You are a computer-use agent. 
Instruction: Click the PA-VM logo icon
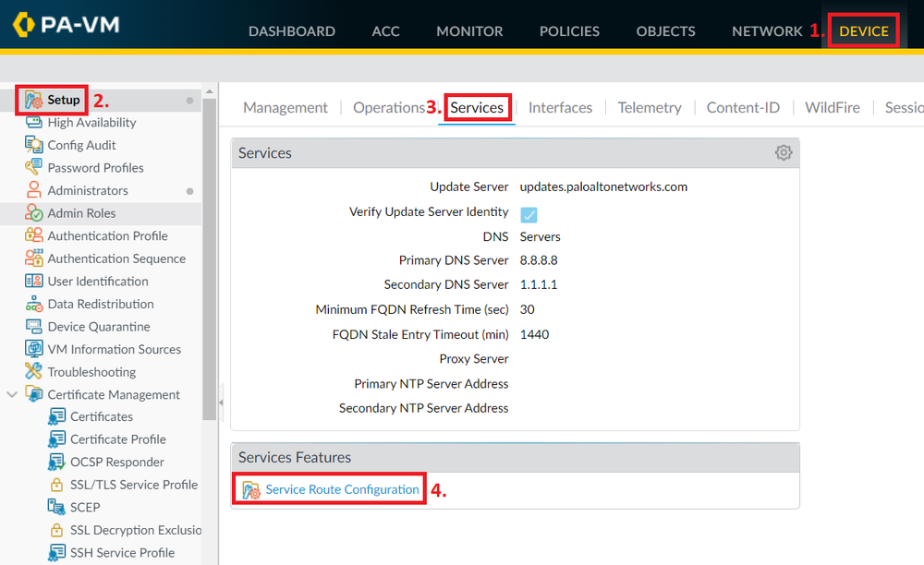tap(24, 25)
